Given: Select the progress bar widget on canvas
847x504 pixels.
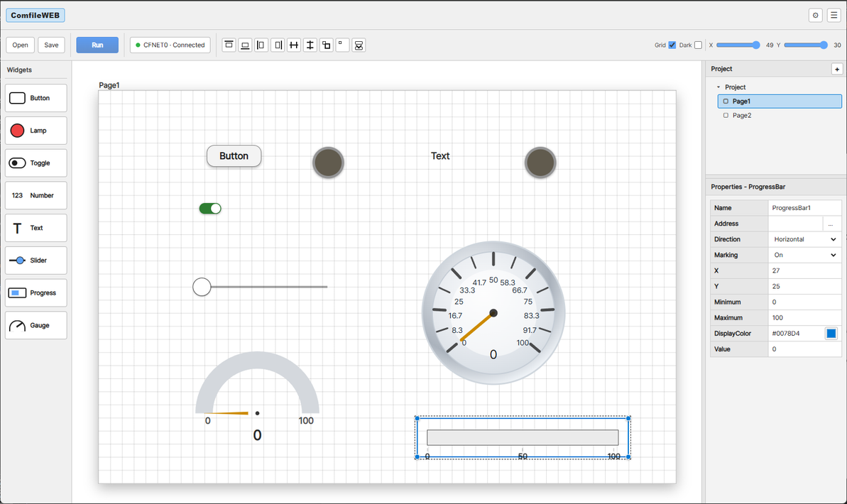Looking at the screenshot, I should [523, 437].
